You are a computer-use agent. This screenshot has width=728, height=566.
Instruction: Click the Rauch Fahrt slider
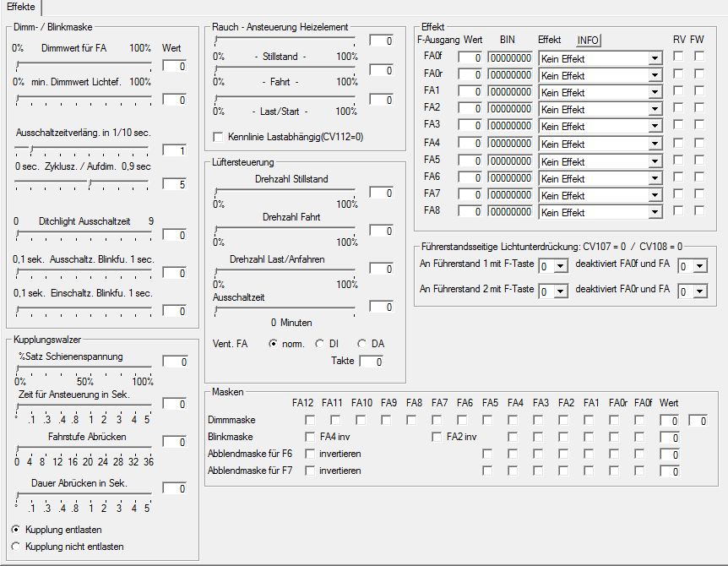pos(285,69)
